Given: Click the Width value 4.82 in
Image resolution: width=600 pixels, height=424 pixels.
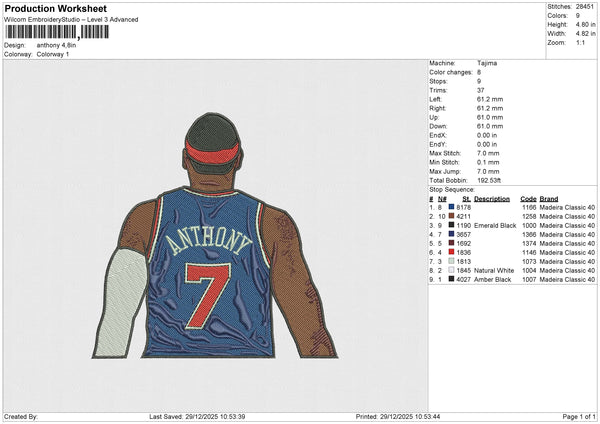Looking at the screenshot, I should (586, 34).
